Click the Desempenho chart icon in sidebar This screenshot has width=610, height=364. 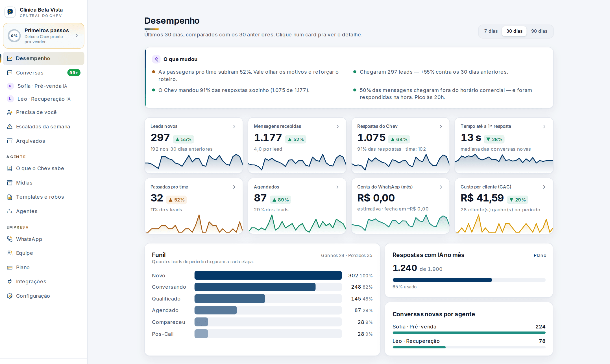coord(10,58)
